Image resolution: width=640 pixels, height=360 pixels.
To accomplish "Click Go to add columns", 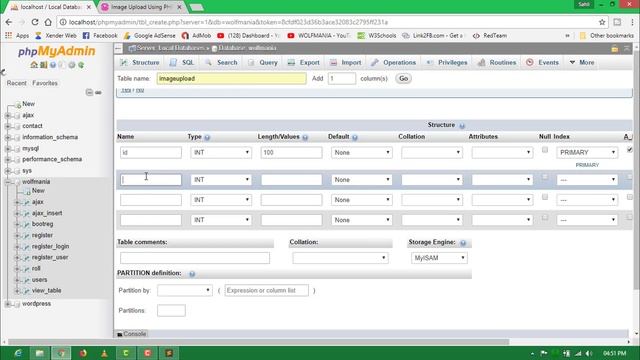I will tap(403, 78).
